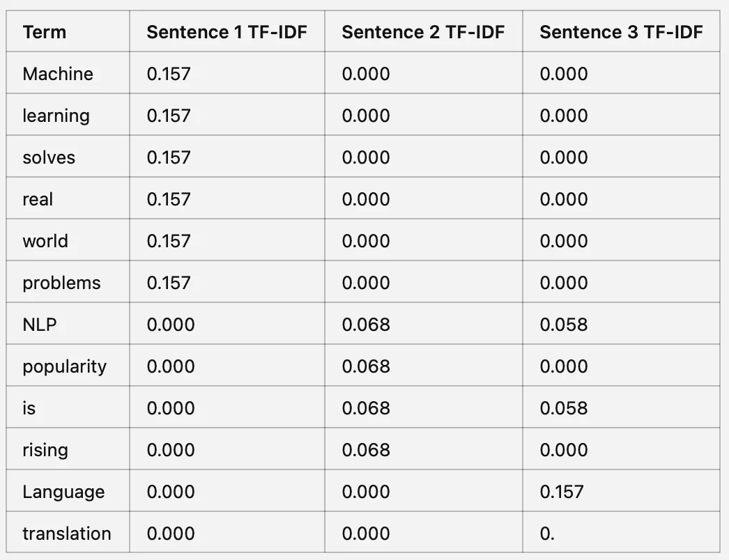Click Machine's Sentence 1 value 0.157
This screenshot has width=729, height=560.
[169, 74]
